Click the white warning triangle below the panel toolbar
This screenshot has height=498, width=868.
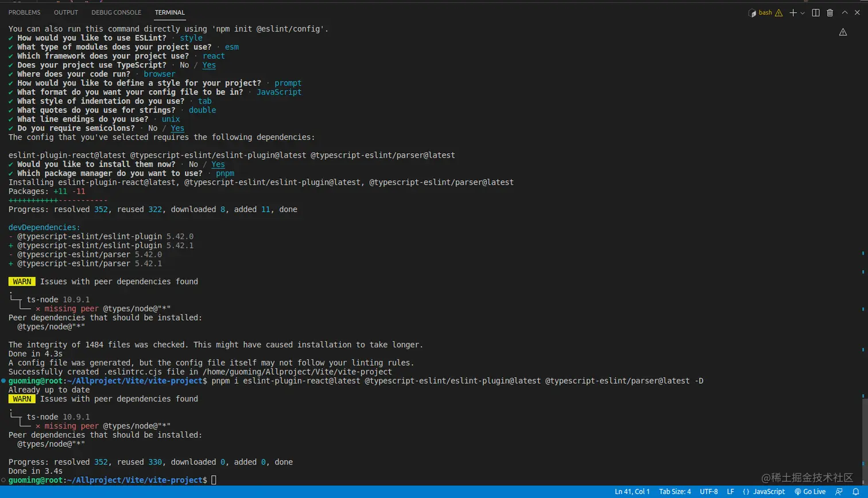(843, 32)
